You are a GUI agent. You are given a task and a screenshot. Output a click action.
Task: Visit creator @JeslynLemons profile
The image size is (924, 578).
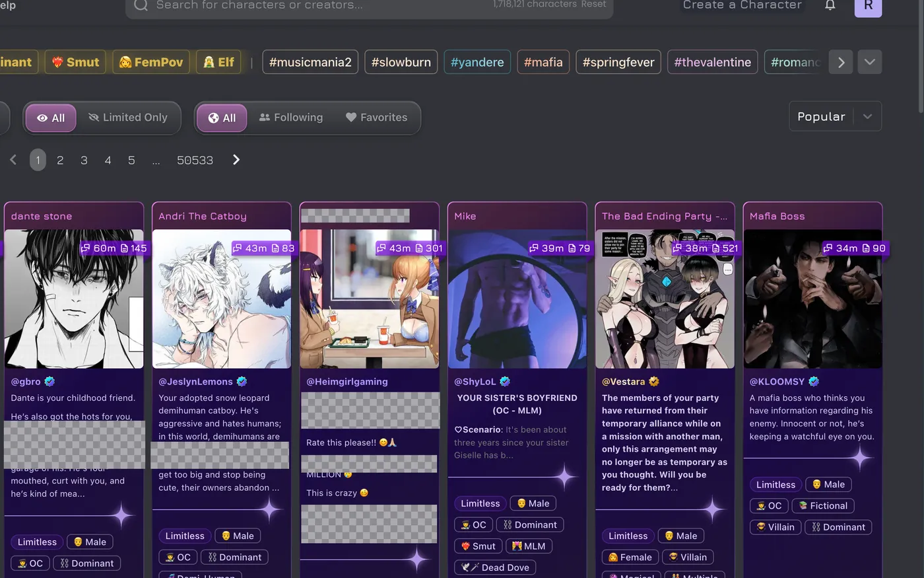click(195, 382)
